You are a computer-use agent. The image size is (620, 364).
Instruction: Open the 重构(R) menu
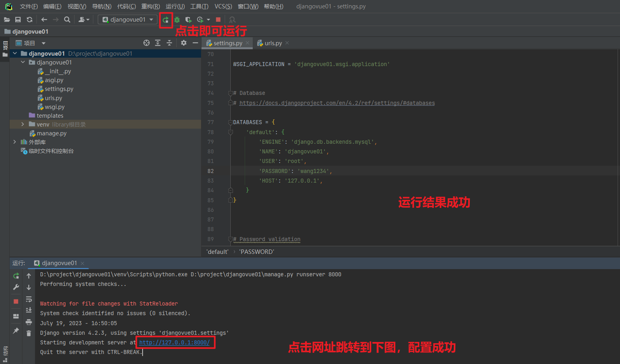[x=151, y=6]
